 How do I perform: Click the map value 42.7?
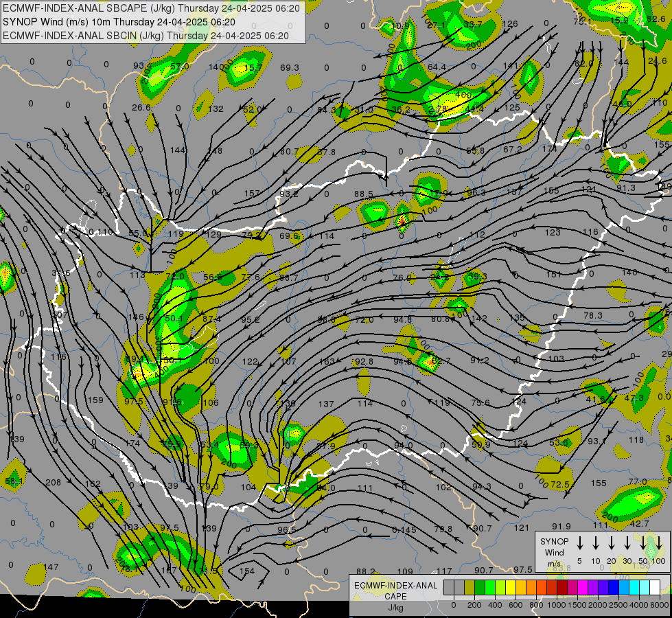point(640,524)
